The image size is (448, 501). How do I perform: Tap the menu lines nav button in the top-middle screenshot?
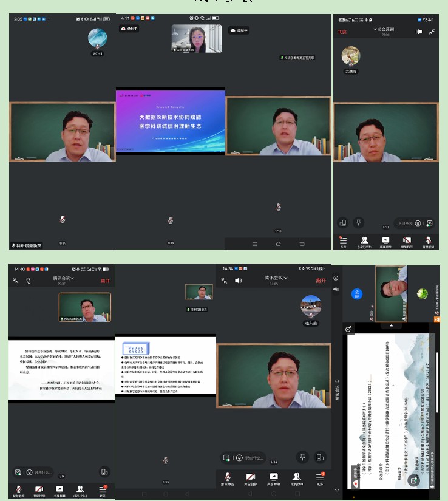(254, 244)
